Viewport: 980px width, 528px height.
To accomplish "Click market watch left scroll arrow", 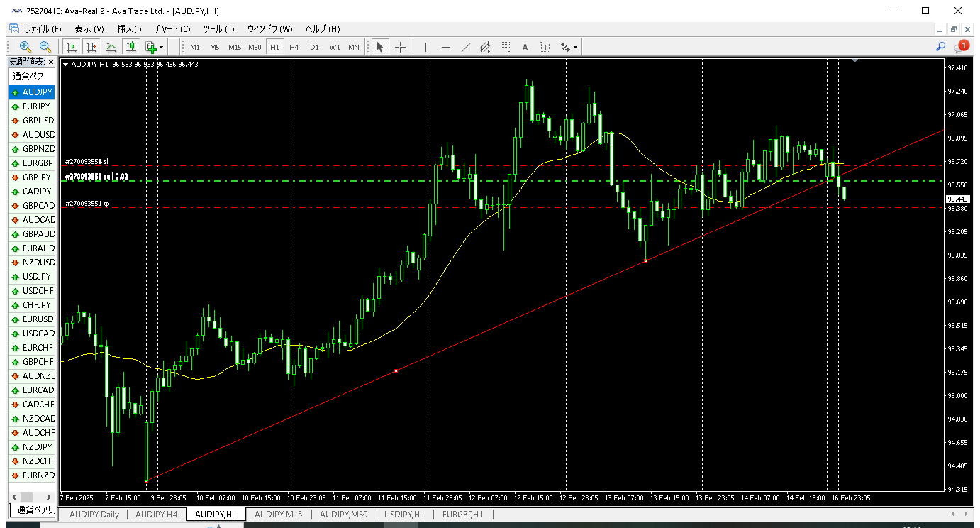I will click(x=14, y=497).
